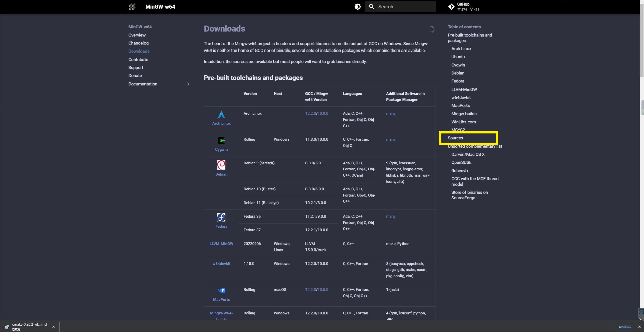Click the MacPorts MP logo icon

221,291
